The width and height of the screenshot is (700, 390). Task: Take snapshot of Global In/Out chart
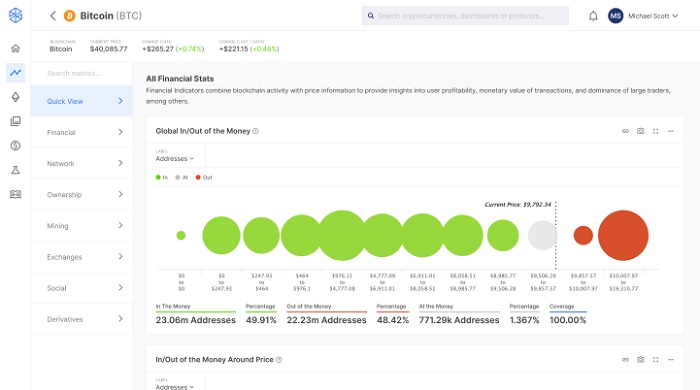640,131
